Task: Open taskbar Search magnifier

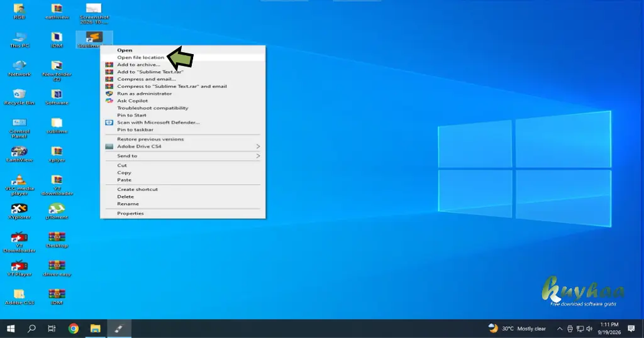Action: point(31,329)
